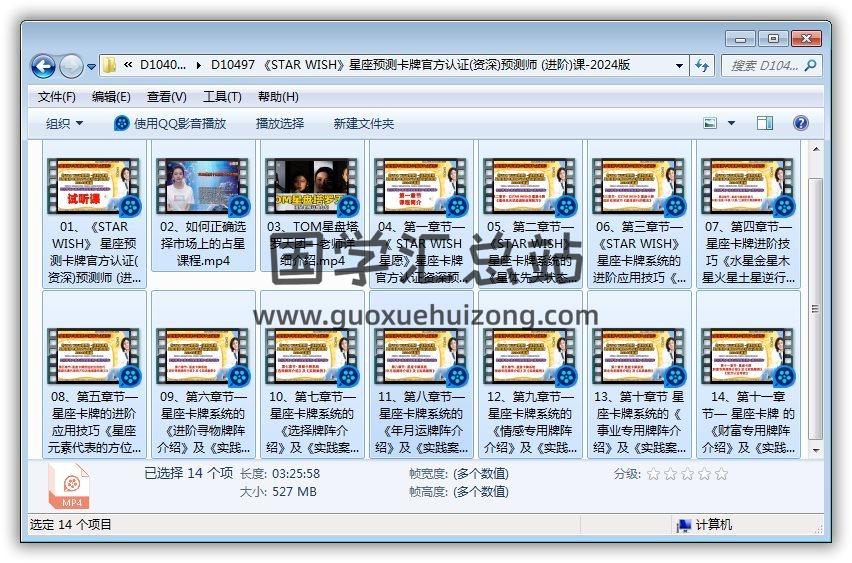Toggle the preview pane icon

point(765,123)
